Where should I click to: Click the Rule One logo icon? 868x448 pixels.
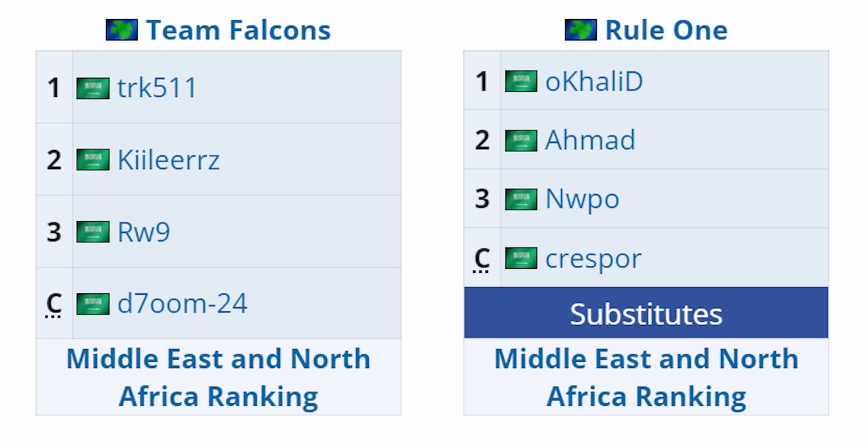coord(580,30)
